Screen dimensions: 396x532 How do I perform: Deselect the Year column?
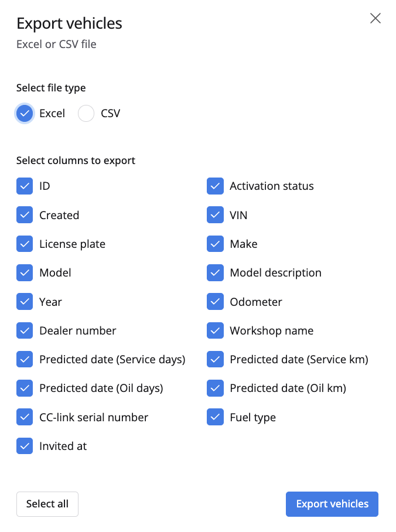pyautogui.click(x=25, y=302)
